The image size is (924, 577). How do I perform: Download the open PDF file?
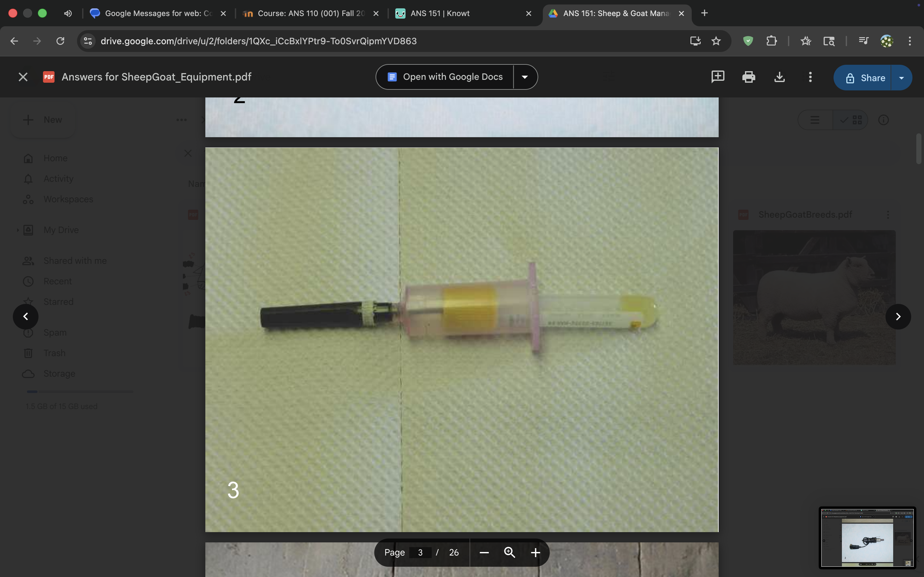(x=779, y=77)
